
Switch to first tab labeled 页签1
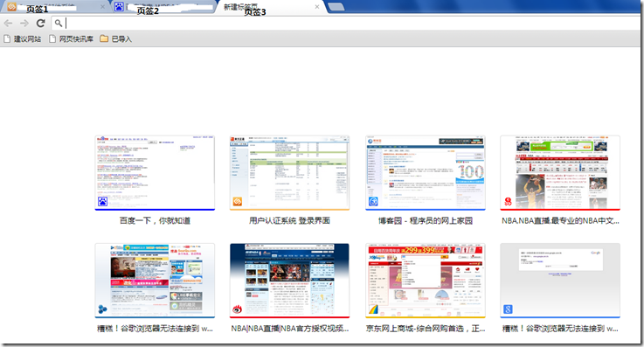pyautogui.click(x=55, y=7)
